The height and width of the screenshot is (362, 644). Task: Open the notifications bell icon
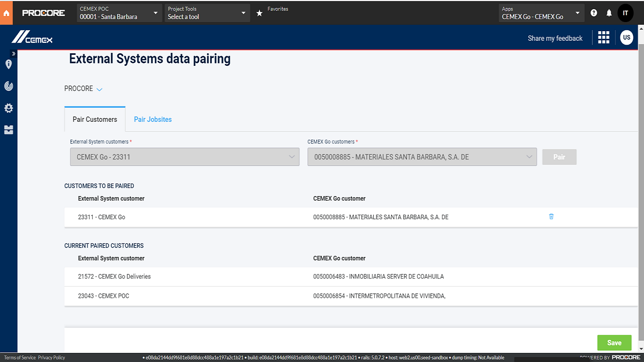click(x=609, y=13)
